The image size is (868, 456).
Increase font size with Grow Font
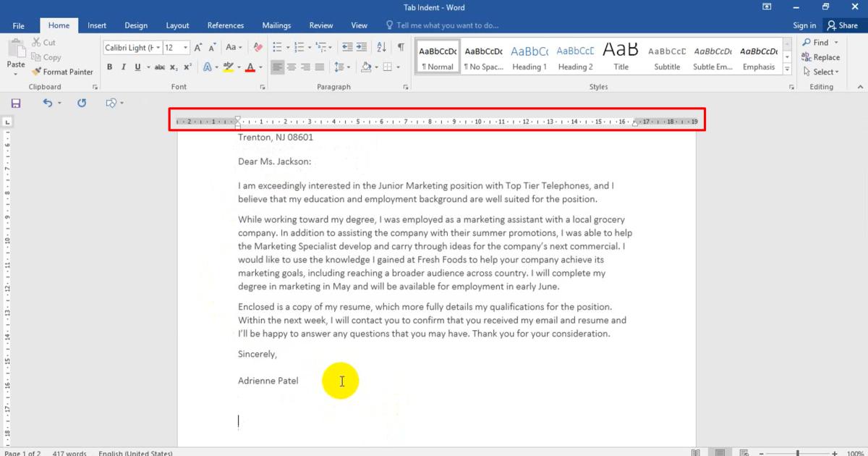(x=198, y=47)
